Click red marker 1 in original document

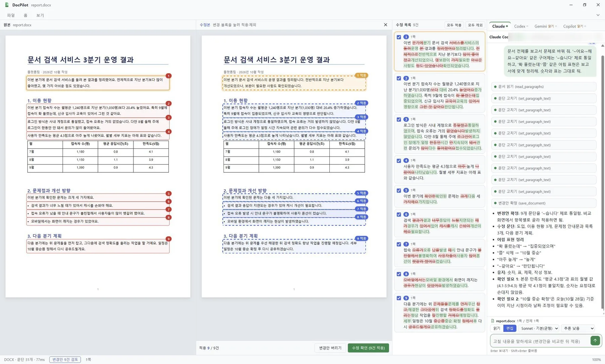pos(169,76)
